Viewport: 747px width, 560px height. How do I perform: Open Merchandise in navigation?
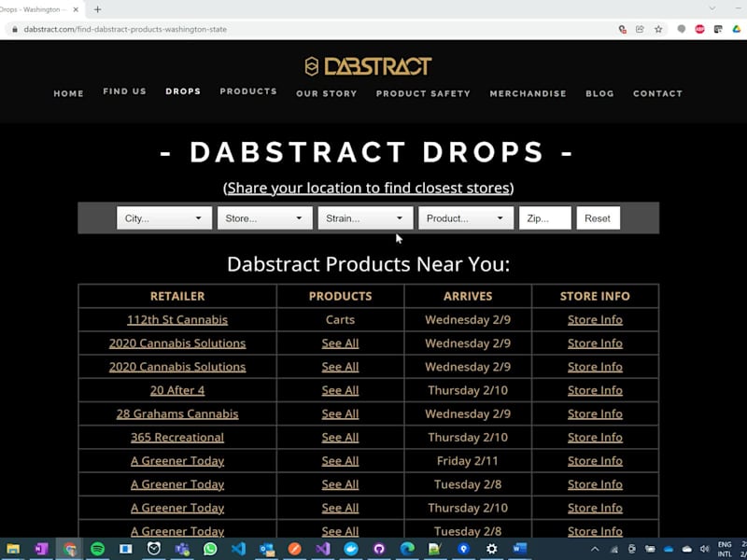tap(528, 94)
